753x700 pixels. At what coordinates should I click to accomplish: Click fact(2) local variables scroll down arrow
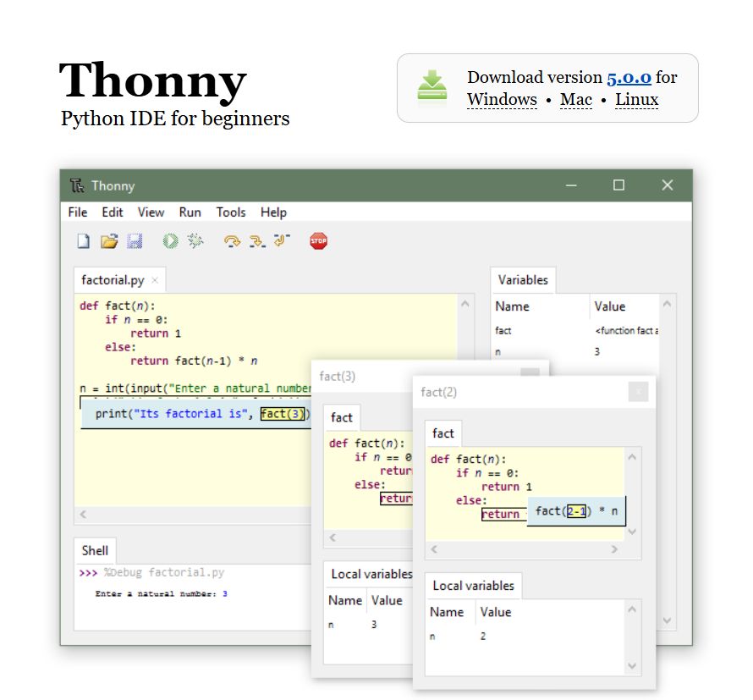point(632,666)
